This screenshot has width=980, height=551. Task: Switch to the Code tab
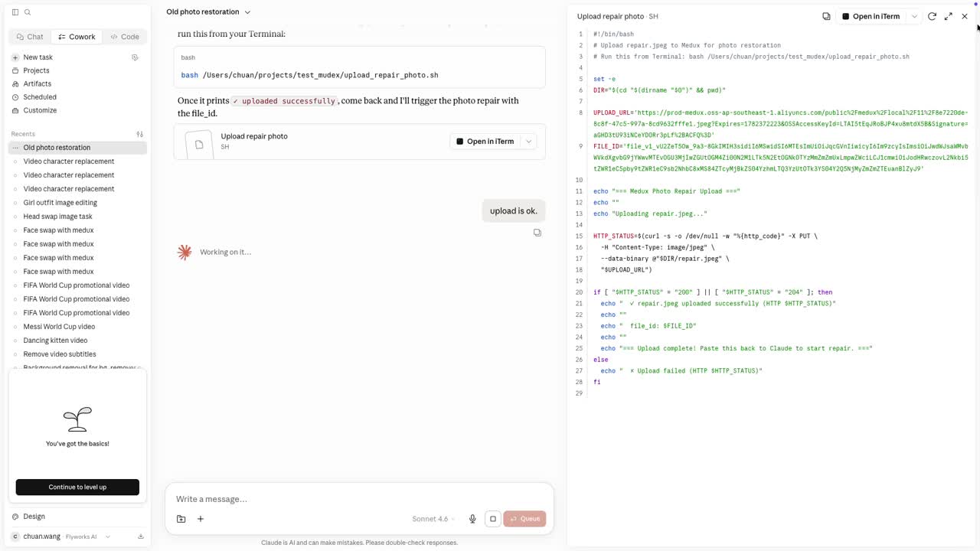[x=124, y=37]
